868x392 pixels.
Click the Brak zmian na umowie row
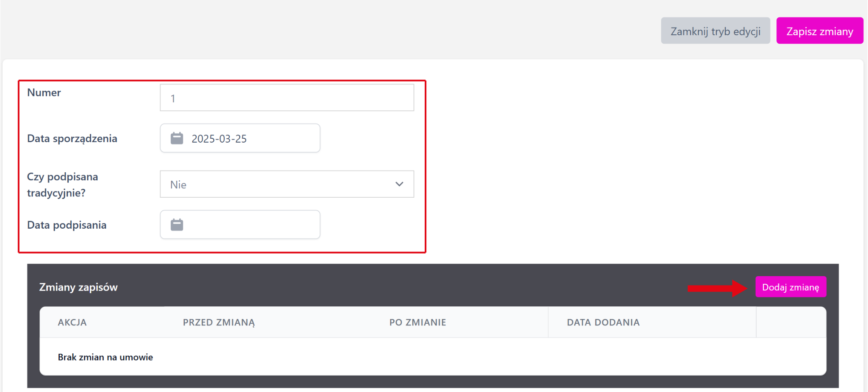pyautogui.click(x=105, y=357)
